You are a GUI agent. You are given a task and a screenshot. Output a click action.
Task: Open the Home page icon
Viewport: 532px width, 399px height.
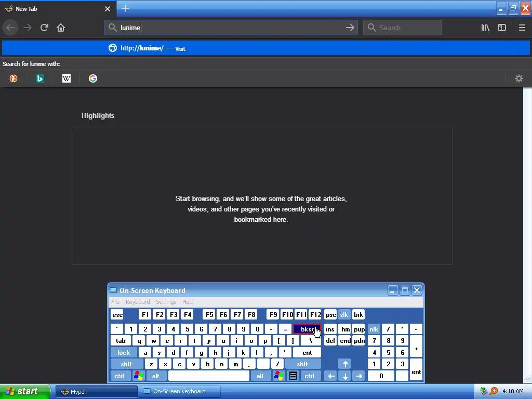[x=61, y=28]
